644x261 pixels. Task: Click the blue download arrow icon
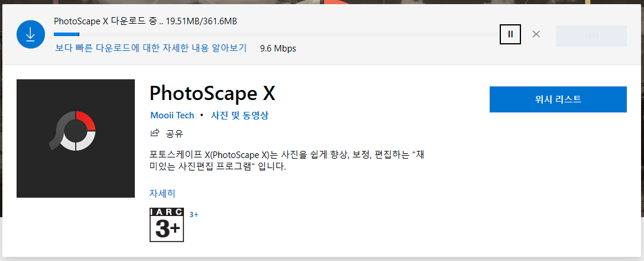tap(30, 35)
